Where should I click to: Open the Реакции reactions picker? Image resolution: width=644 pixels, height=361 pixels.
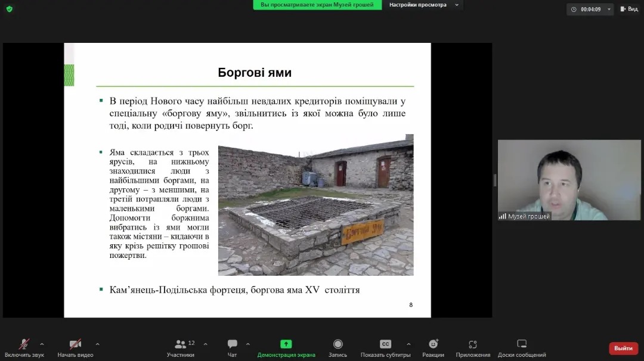[x=433, y=347]
